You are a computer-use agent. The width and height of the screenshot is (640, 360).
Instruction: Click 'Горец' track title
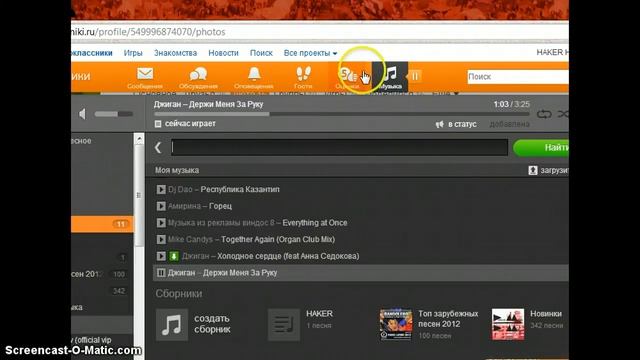220,206
